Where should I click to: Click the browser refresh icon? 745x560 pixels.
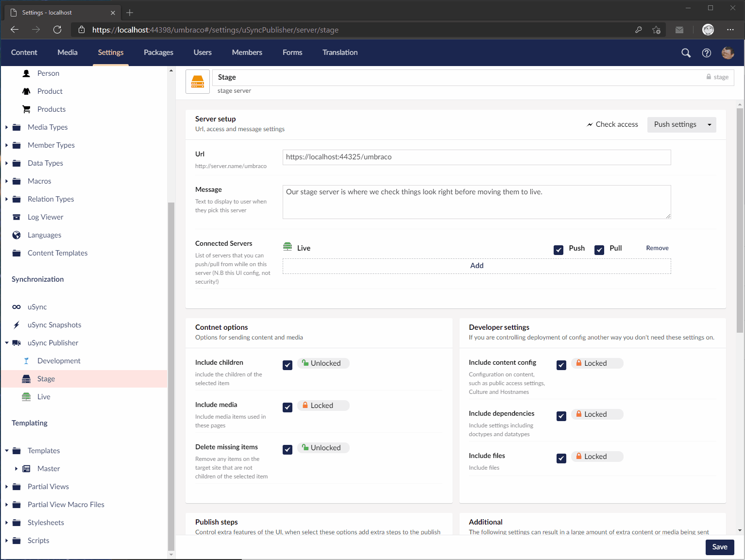pyautogui.click(x=57, y=30)
